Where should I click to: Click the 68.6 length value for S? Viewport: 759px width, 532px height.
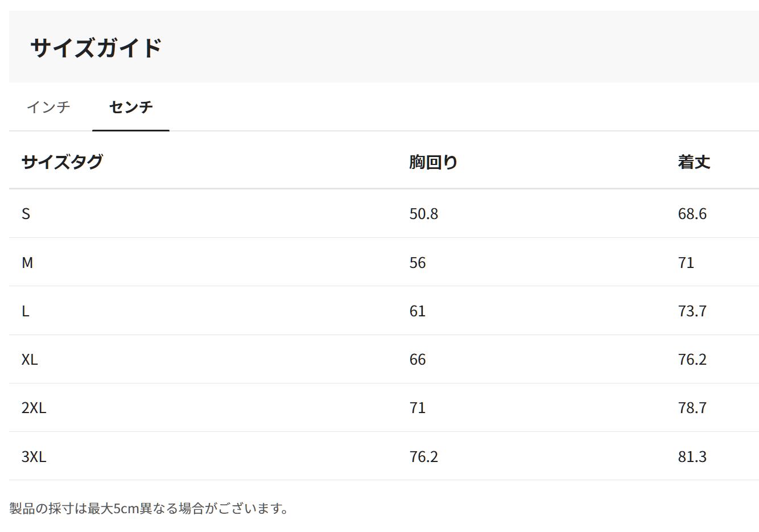point(692,214)
